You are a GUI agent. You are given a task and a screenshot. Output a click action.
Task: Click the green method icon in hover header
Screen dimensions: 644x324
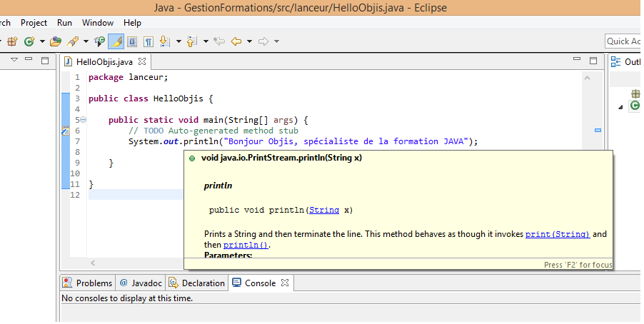click(192, 158)
